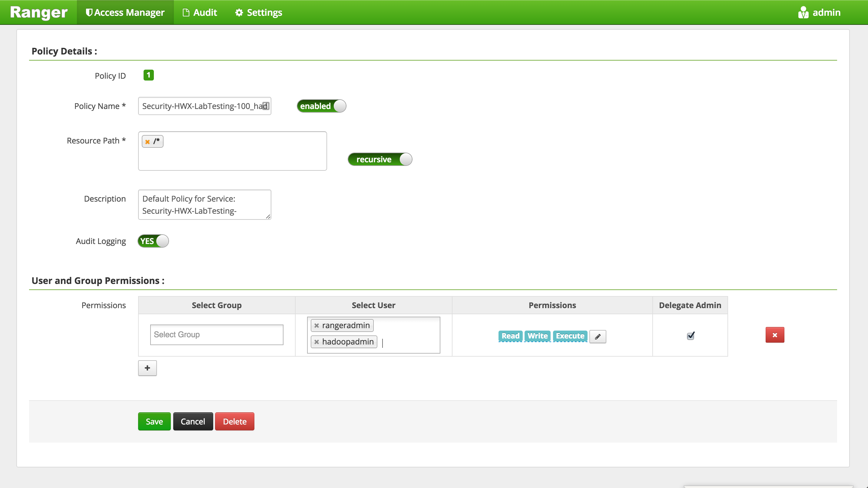Edit the Description text area
868x488 pixels.
[204, 205]
